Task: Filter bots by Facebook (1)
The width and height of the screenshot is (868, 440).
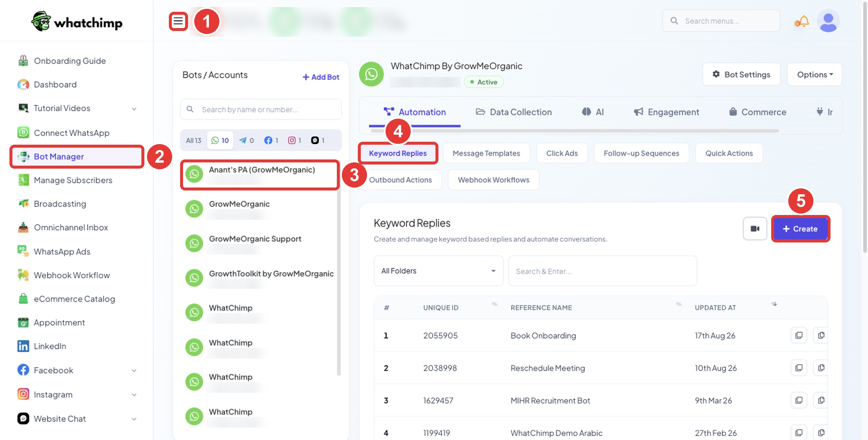Action: pos(271,141)
